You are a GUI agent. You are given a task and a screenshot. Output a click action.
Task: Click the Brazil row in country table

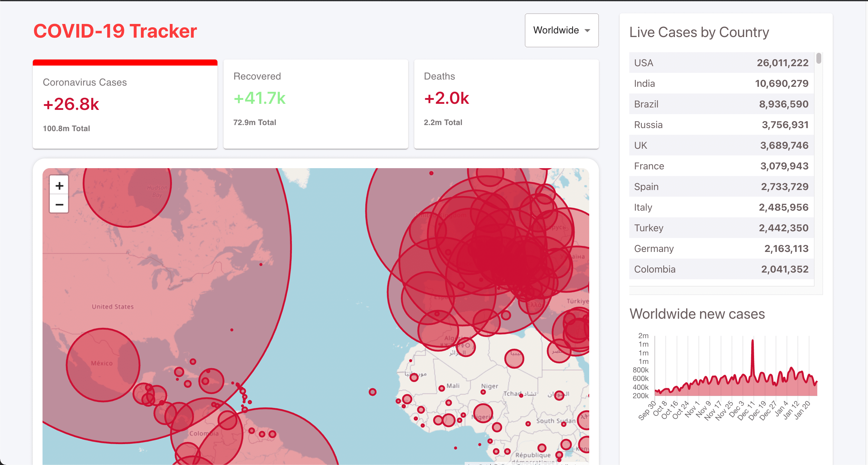721,104
